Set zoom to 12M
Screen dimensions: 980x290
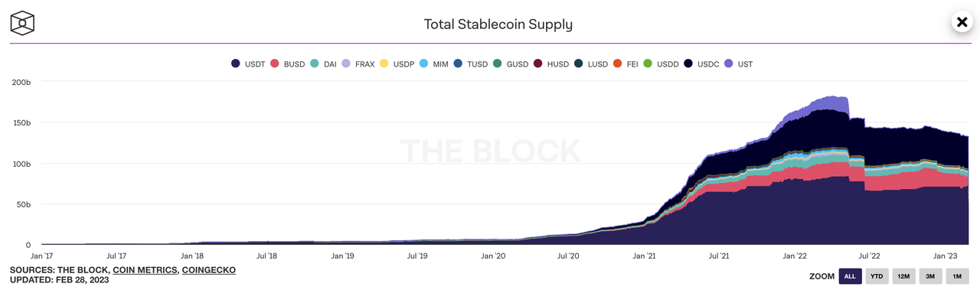coord(903,276)
